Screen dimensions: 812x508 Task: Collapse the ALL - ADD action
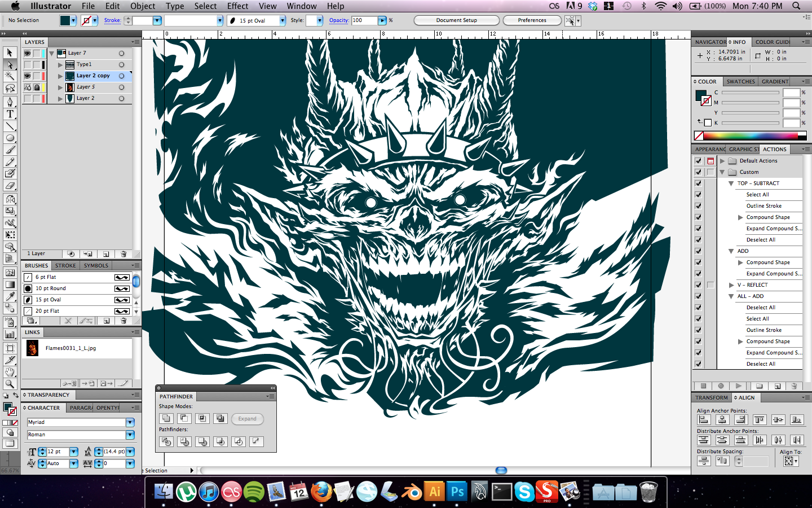pyautogui.click(x=731, y=296)
